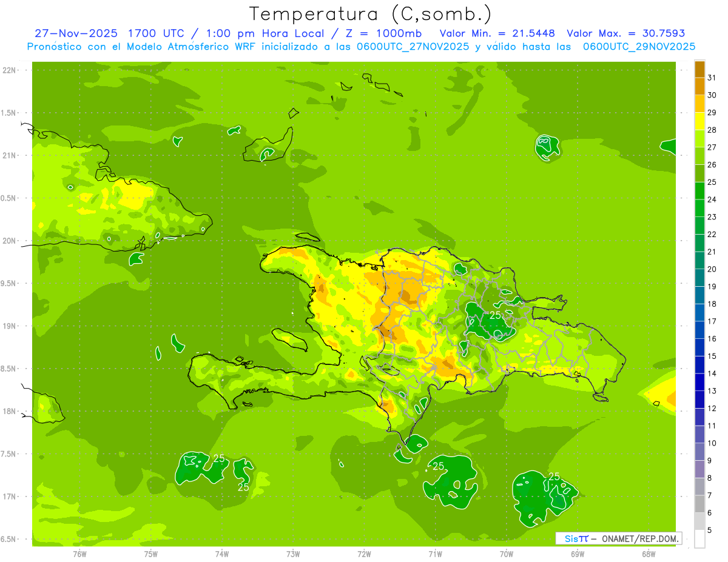The height and width of the screenshot is (562, 728).
Task: Click the yellow legend swatch between 28 and 29
Action: (x=699, y=121)
